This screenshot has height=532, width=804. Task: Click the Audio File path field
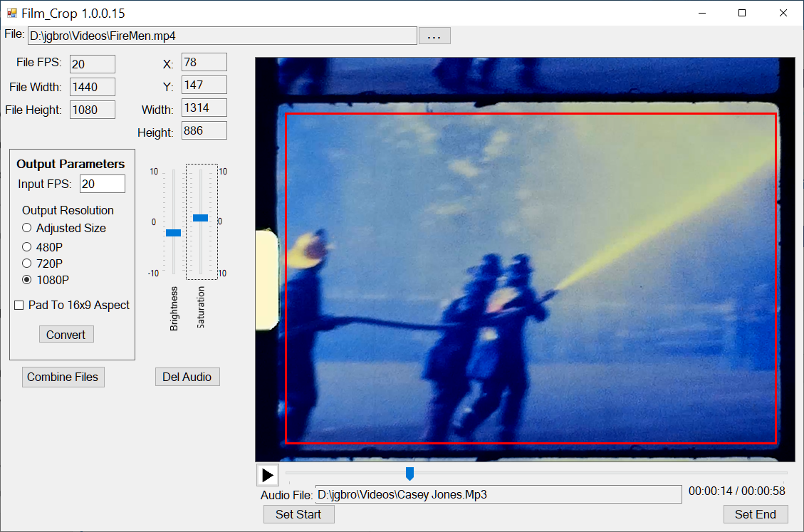click(x=498, y=494)
